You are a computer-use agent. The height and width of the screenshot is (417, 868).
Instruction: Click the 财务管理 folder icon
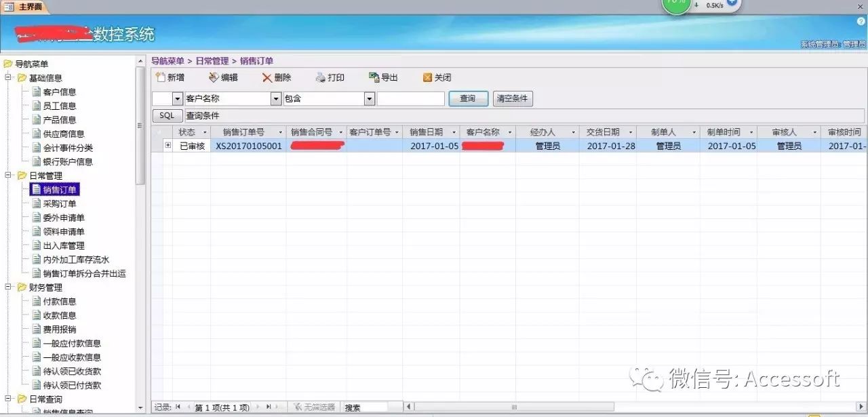click(22, 287)
